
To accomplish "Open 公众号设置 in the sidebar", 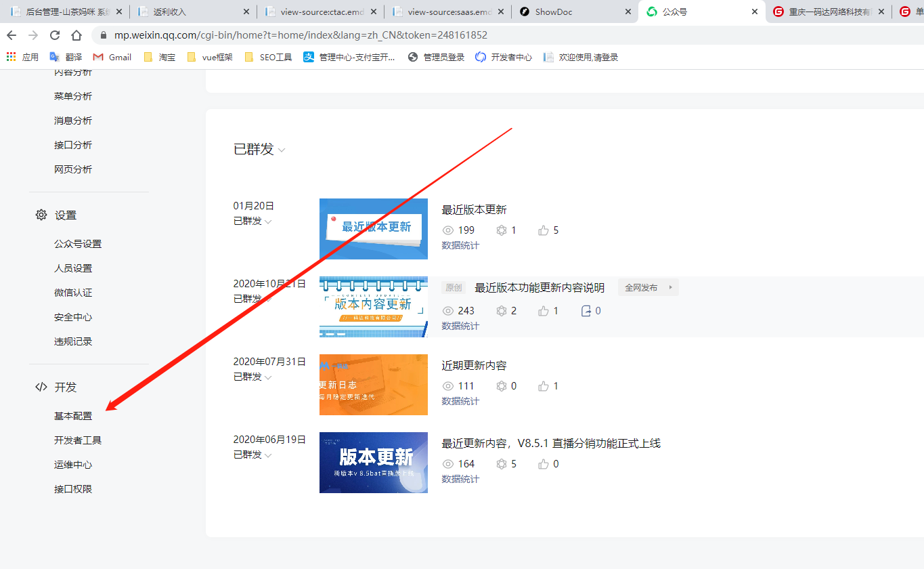I will (x=78, y=244).
